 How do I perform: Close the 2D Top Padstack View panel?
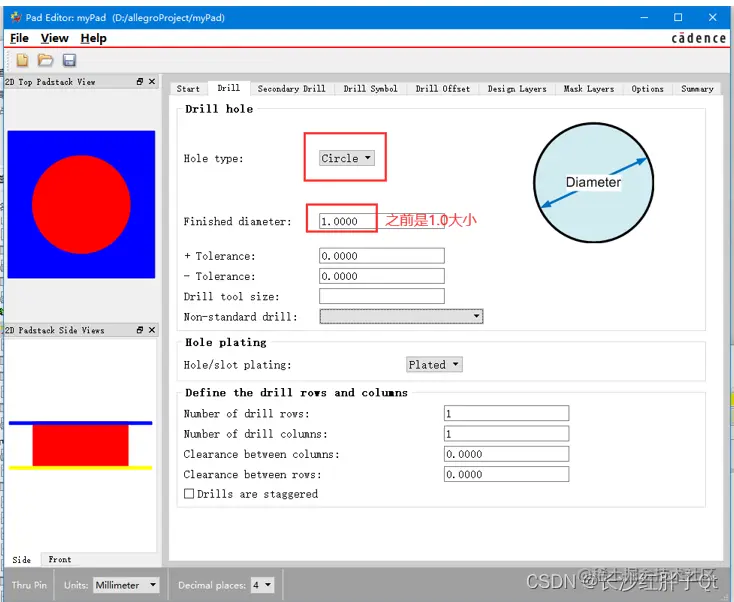click(152, 81)
